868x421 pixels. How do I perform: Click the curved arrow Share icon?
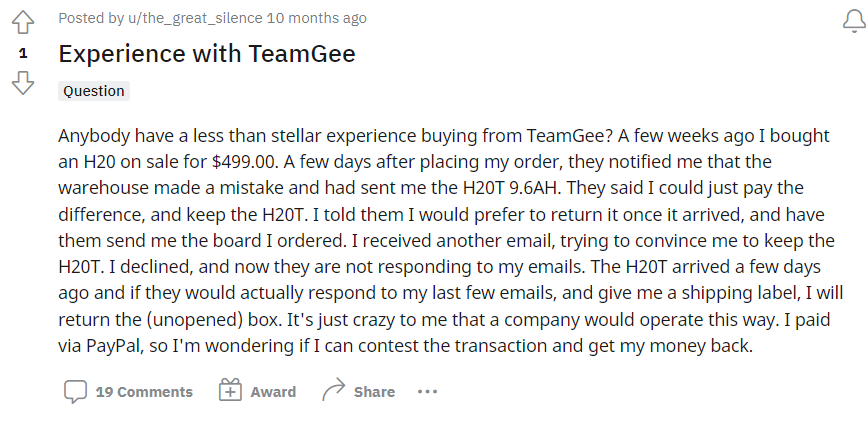coord(333,390)
